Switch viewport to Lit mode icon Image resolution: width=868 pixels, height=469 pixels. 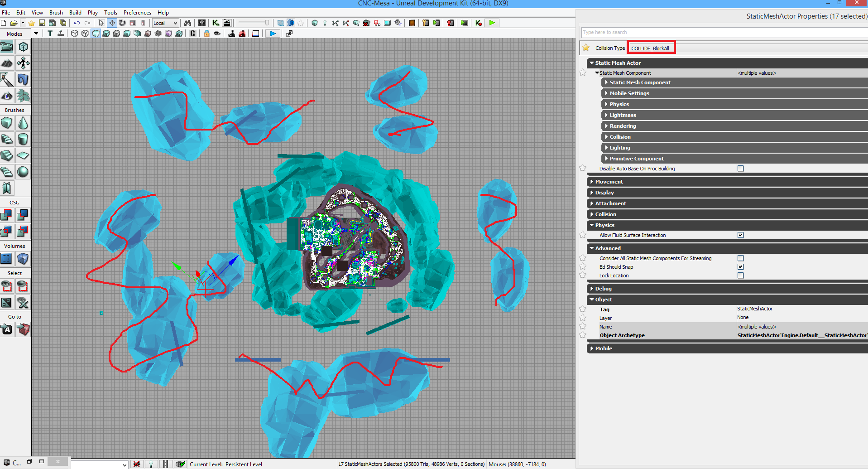[106, 34]
